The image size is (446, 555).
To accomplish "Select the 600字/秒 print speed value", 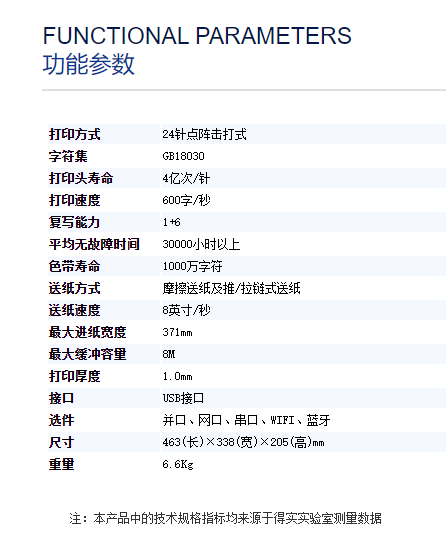I will click(186, 200).
